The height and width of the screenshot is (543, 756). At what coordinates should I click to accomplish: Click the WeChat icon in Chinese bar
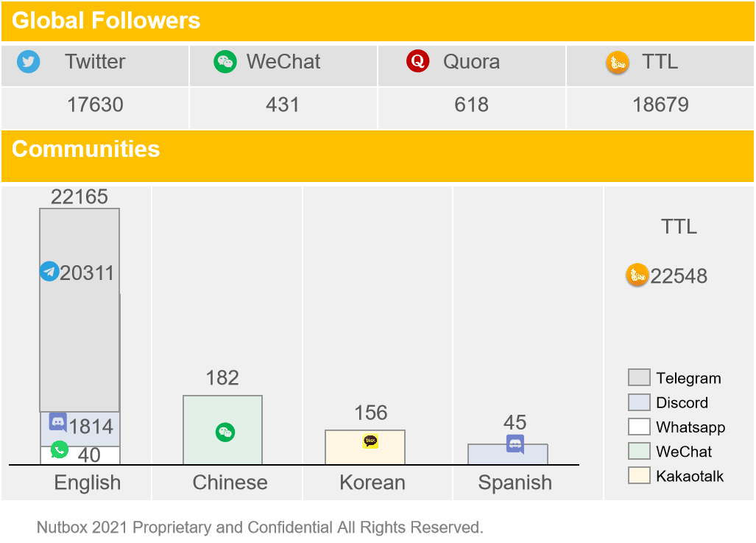pos(225,432)
